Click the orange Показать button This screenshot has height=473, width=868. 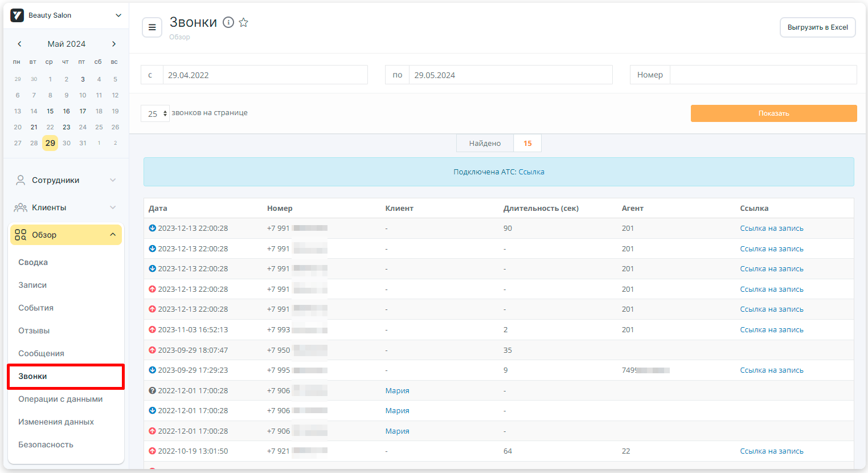(773, 113)
